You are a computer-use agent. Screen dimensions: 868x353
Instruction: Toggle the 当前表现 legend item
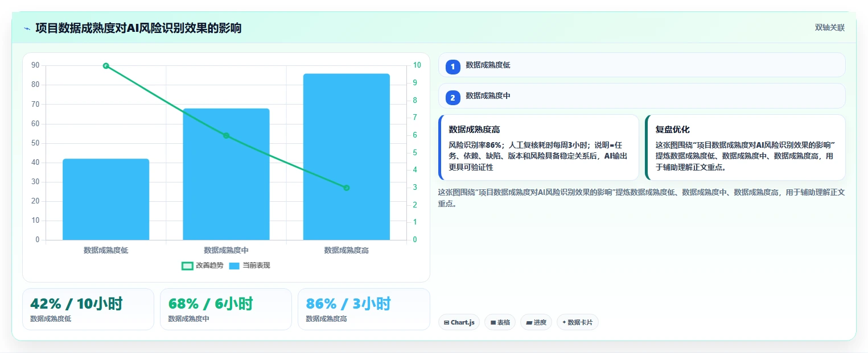(x=249, y=265)
